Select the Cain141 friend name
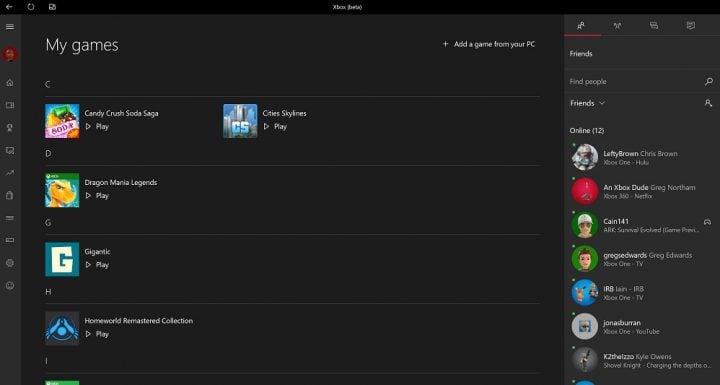 tap(616, 221)
